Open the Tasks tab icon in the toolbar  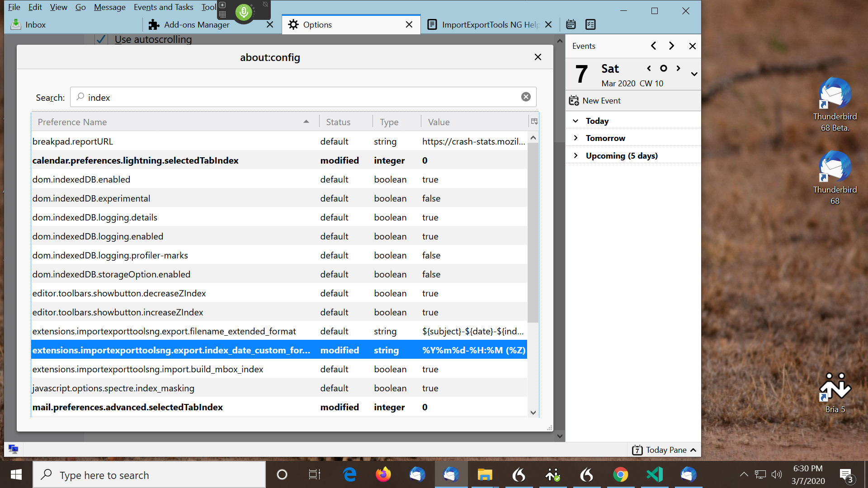click(x=590, y=24)
